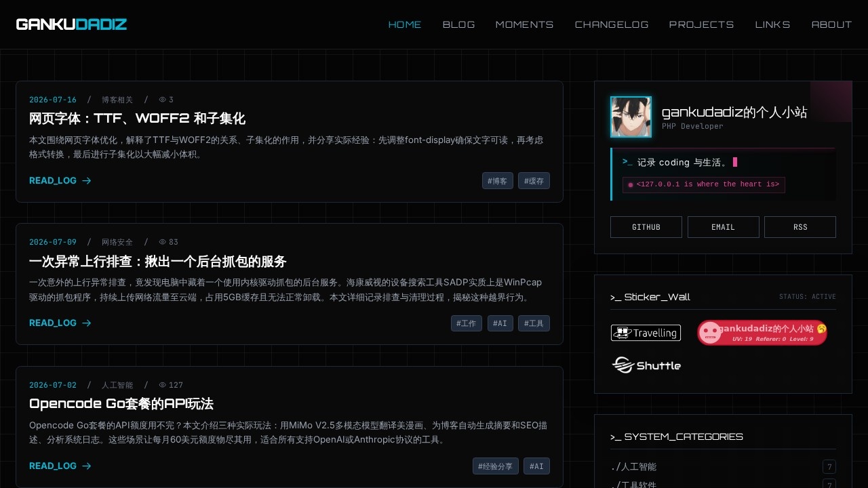Click the arrow icon after first READ_LOG
The image size is (868, 488).
click(x=87, y=181)
